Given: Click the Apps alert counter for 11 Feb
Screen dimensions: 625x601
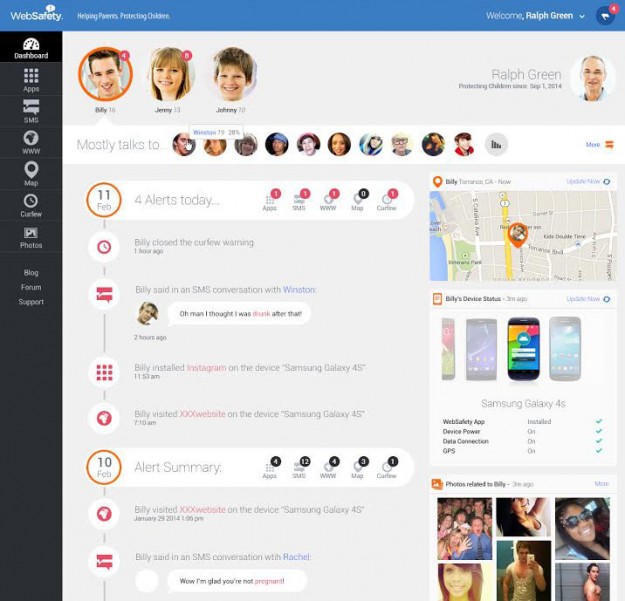Looking at the screenshot, I should (270, 199).
